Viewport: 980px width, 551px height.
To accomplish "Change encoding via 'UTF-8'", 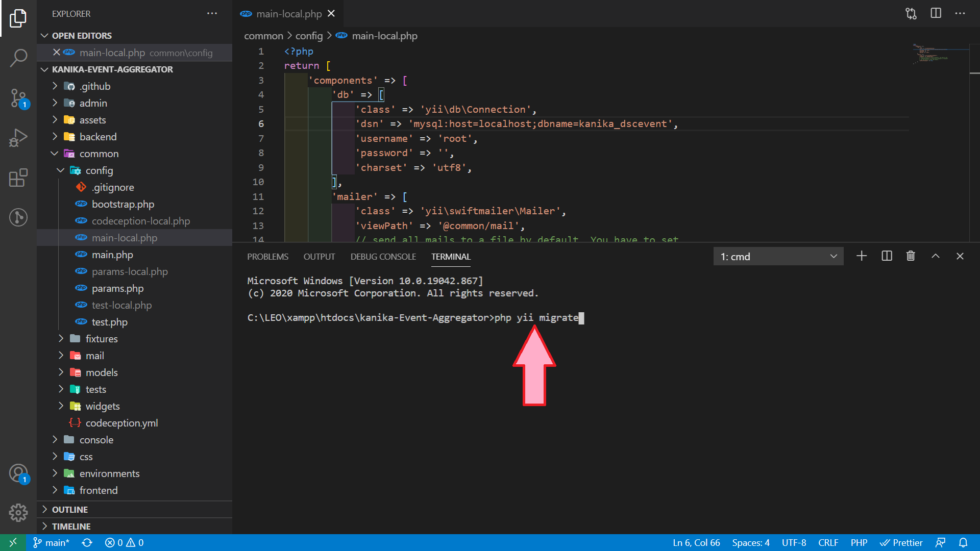I will 794,543.
